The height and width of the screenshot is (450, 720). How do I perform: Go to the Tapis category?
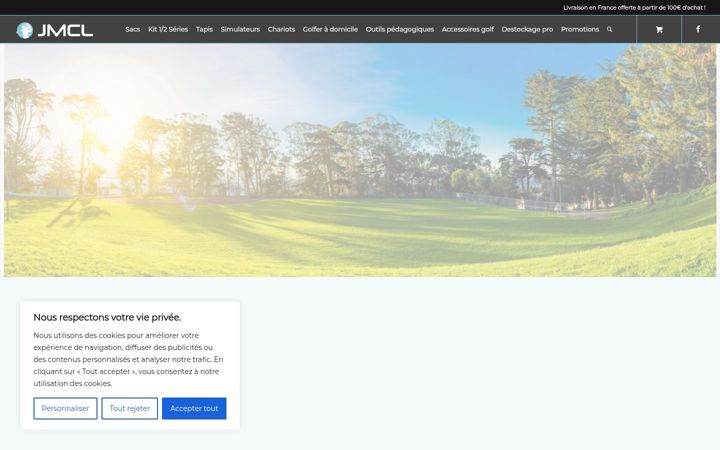[x=204, y=29]
